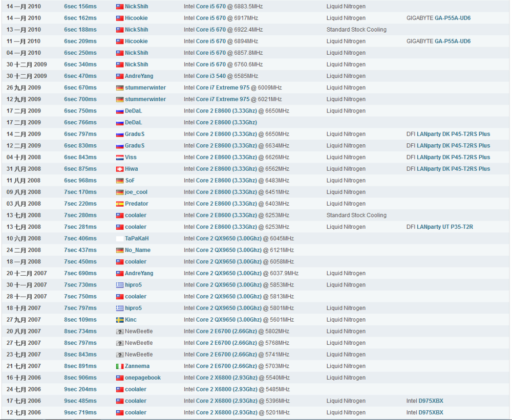
Task: Open Core 2 E6700 link at 5802MHz
Action: pyautogui.click(x=227, y=331)
